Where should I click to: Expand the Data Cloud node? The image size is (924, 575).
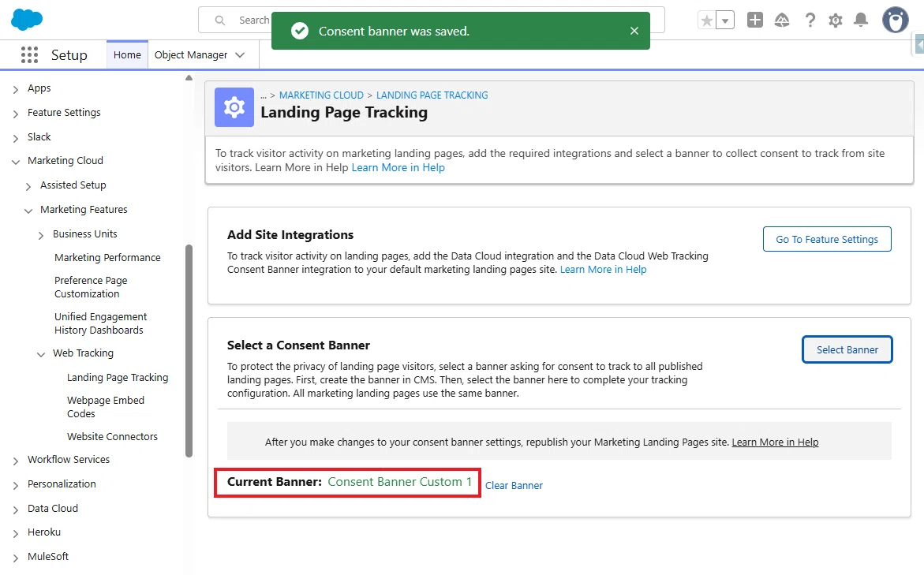click(16, 510)
